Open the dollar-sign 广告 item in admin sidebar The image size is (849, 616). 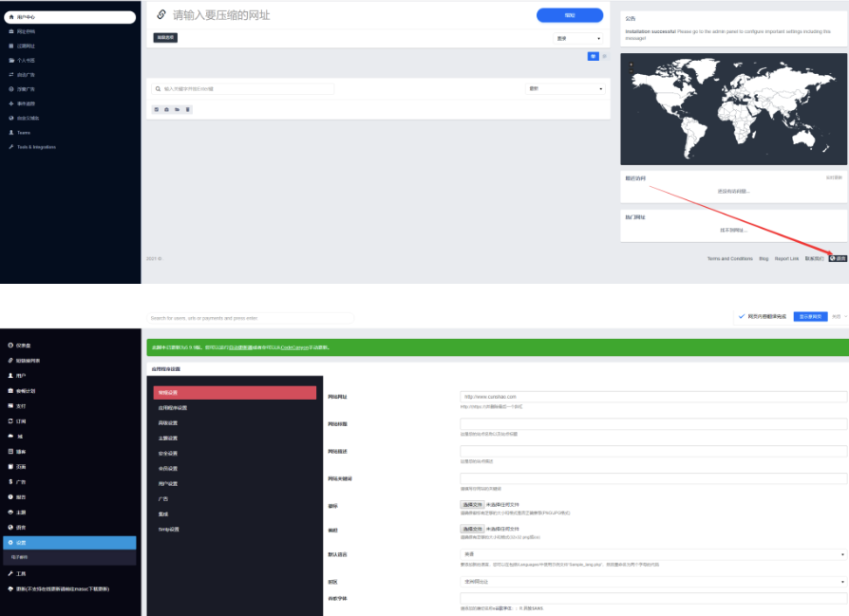tap(17, 482)
